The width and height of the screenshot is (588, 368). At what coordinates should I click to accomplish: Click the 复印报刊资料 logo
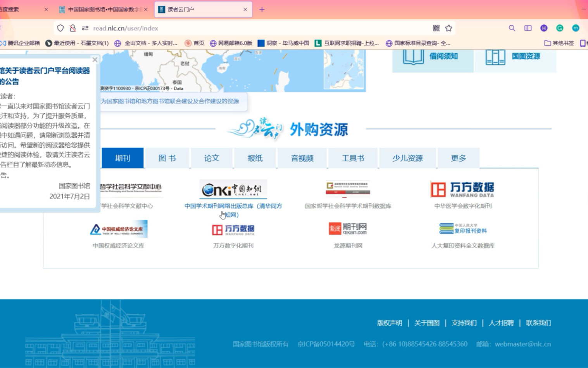point(463,228)
